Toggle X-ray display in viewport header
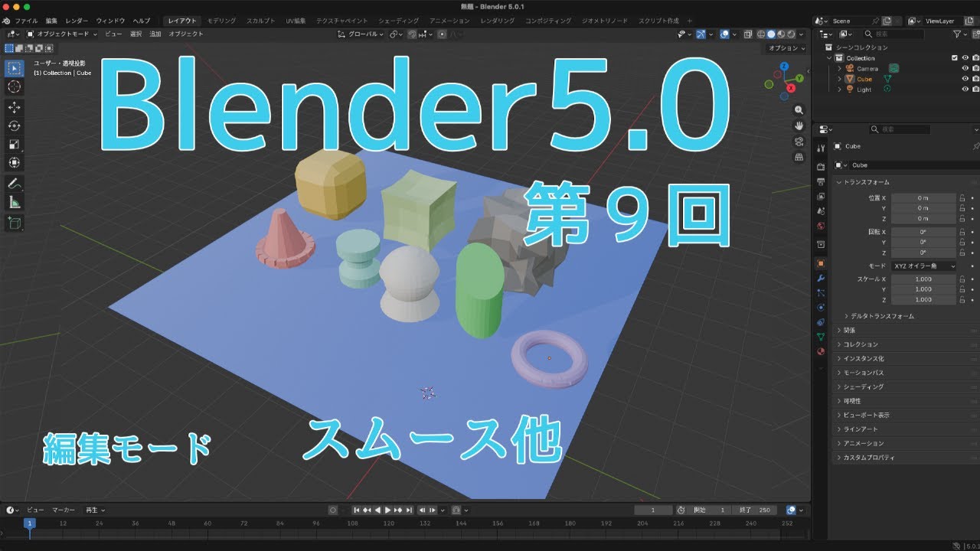Image resolution: width=980 pixels, height=551 pixels. coord(748,34)
